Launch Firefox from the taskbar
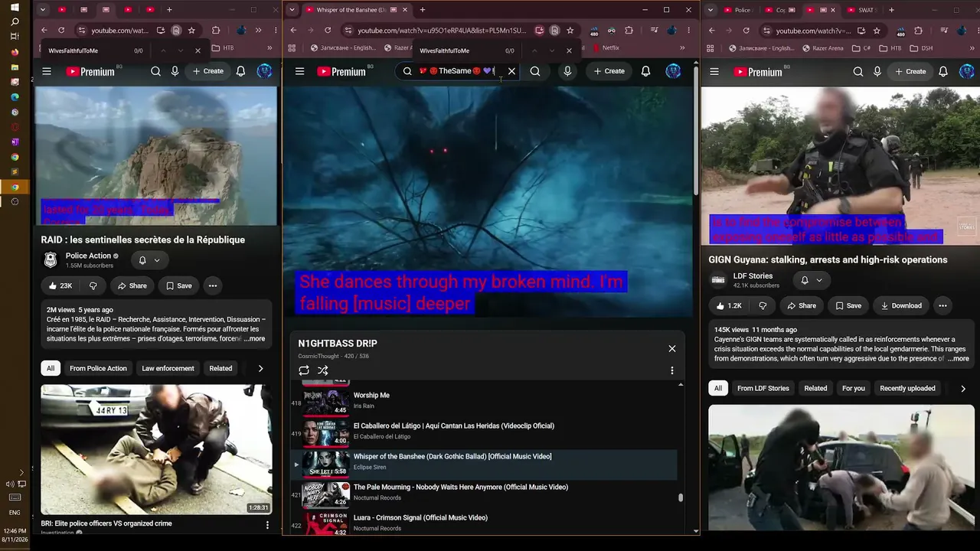 coord(15,52)
